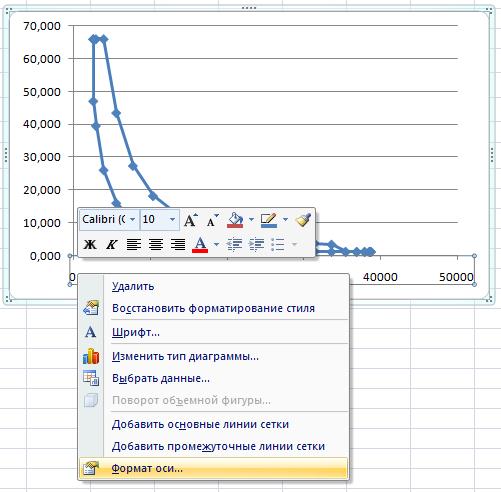Click the select data icon
The height and width of the screenshot is (492, 501).
91,378
